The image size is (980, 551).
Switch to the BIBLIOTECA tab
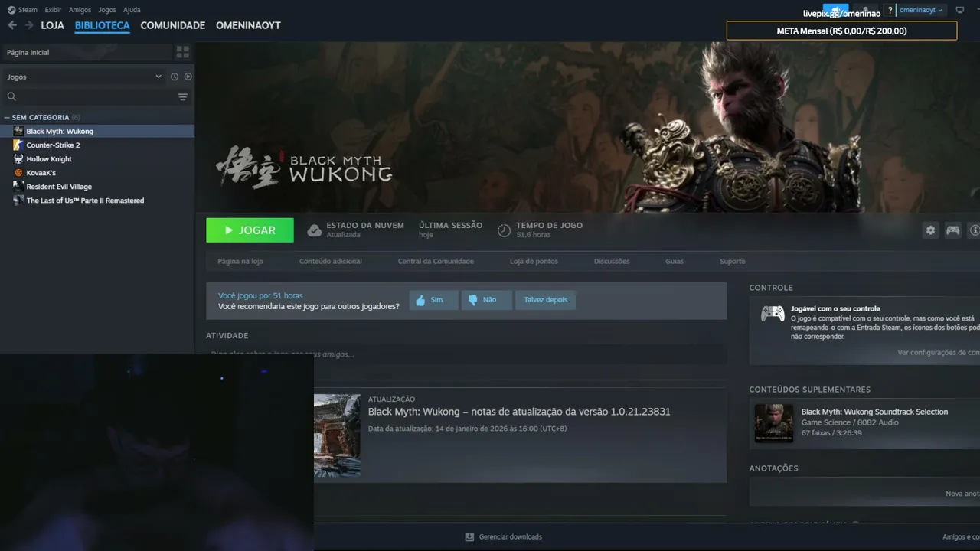click(x=103, y=25)
